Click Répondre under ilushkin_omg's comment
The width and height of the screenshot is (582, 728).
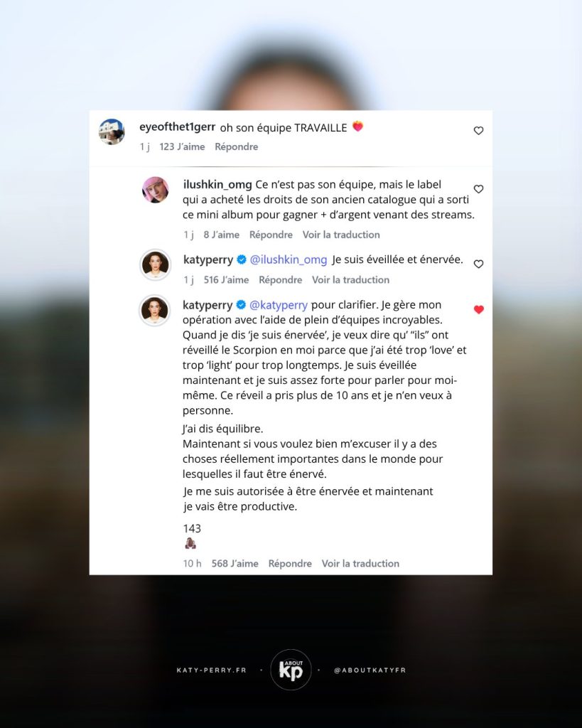pos(271,235)
